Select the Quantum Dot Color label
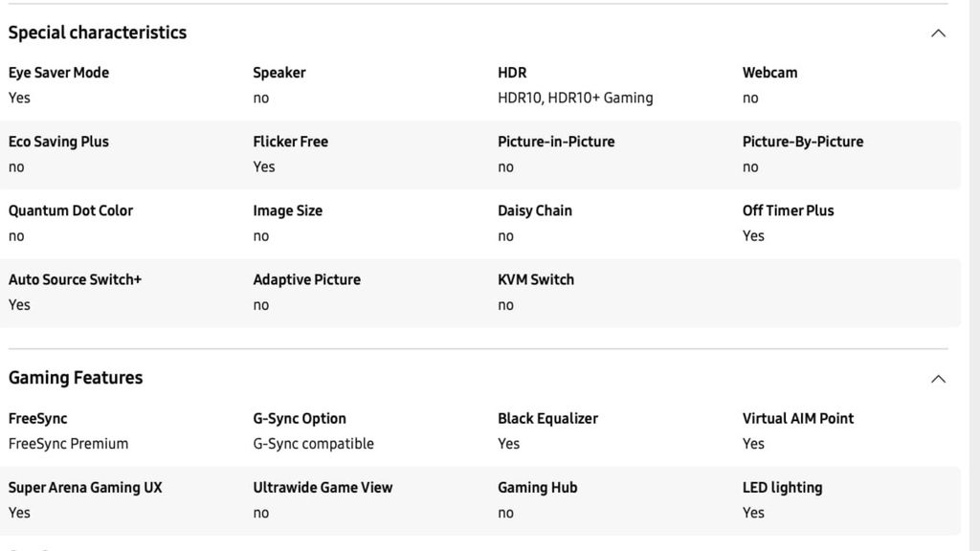The width and height of the screenshot is (980, 551). (71, 210)
